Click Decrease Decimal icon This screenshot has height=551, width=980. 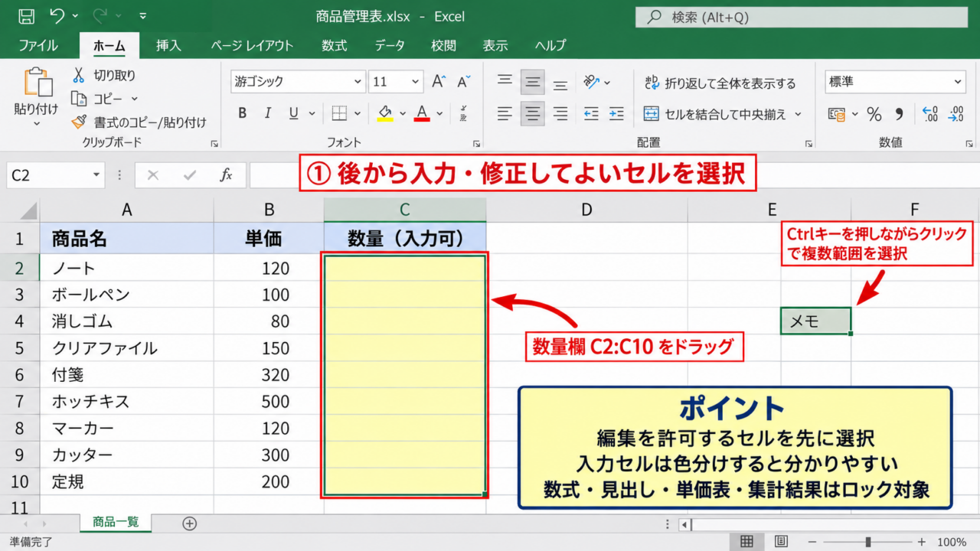955,114
